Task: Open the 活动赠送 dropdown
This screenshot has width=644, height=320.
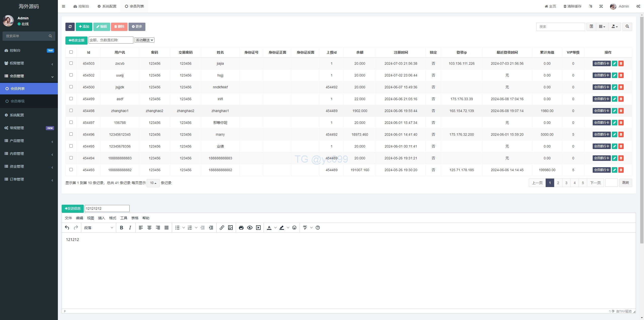Action: [144, 40]
